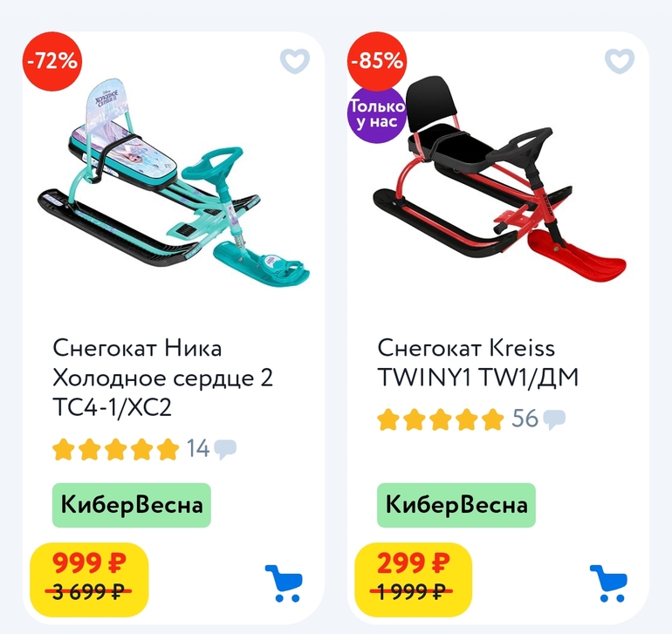Click the crossed-out 1 999 ₽ old price

[411, 592]
